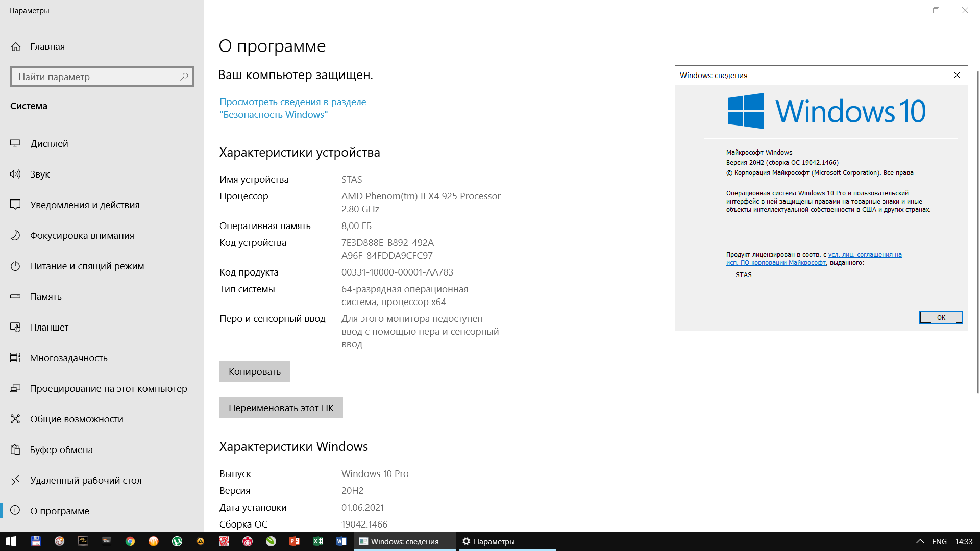Select Фокусировка внимания in the sidebar
980x551 pixels.
coord(82,235)
